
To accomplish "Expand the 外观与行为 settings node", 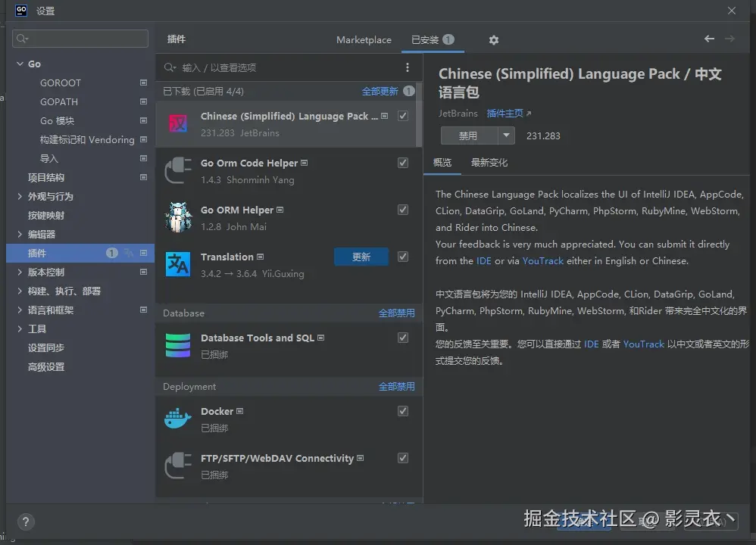I will tap(20, 196).
